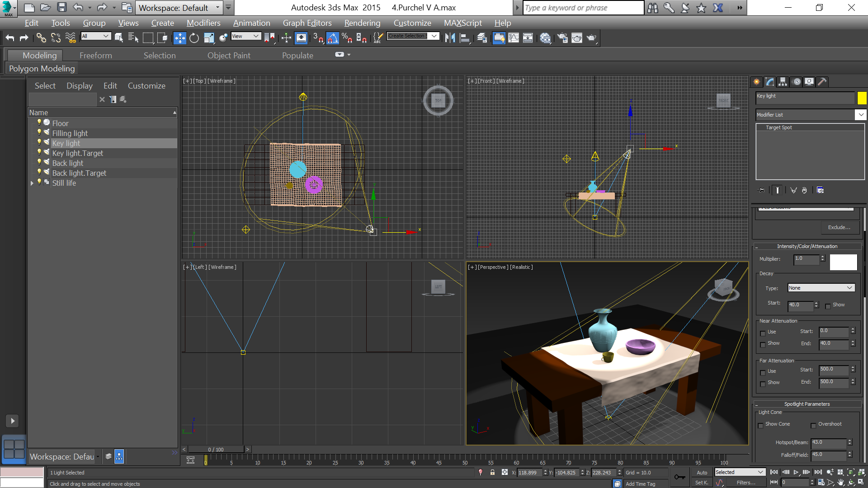Screen dimensions: 868x488
Task: Open the Workspace: Default dropdown
Action: (x=179, y=8)
